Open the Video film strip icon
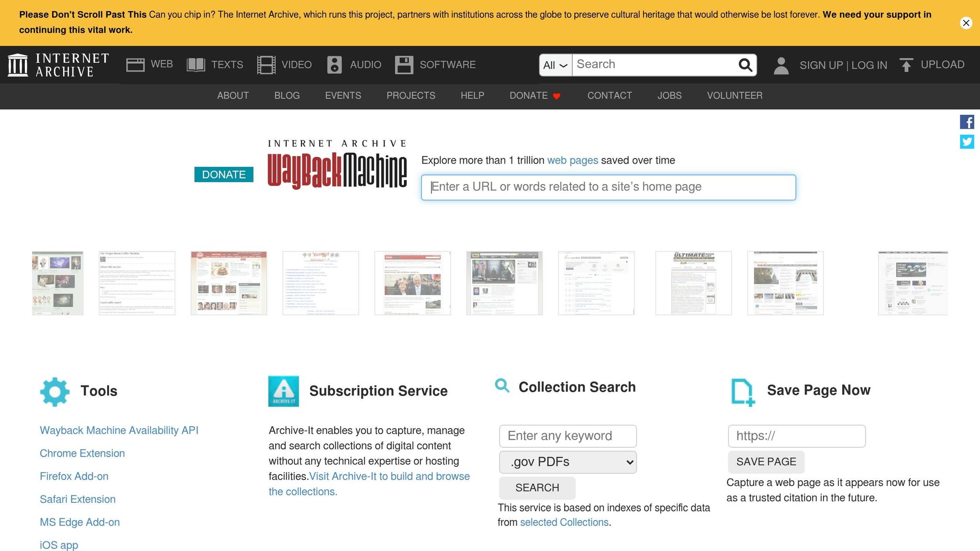 (x=266, y=65)
